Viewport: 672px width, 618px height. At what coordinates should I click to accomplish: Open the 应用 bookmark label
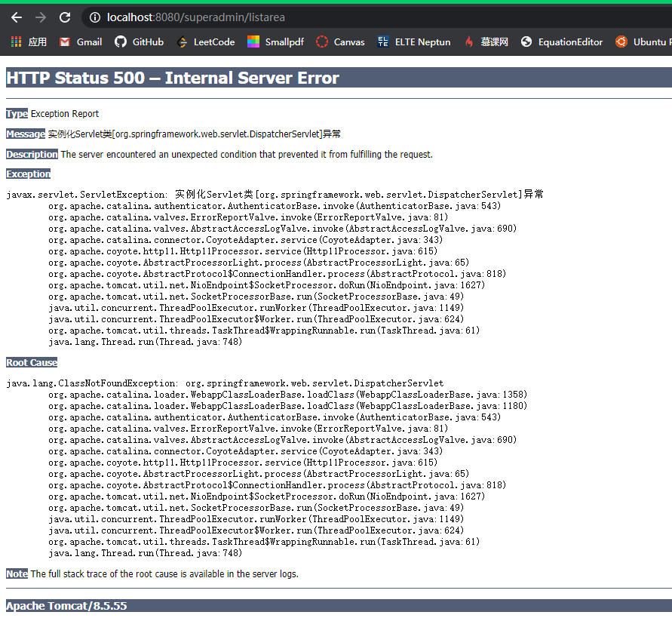[x=38, y=42]
